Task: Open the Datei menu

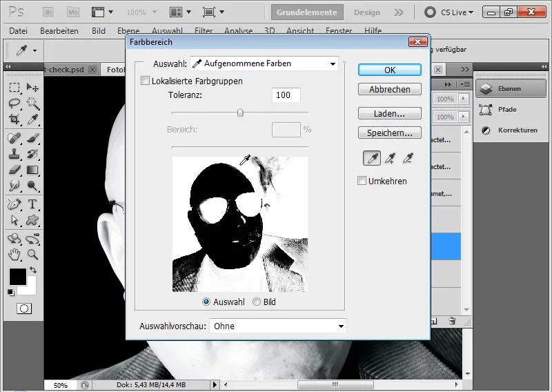Action: [x=19, y=30]
